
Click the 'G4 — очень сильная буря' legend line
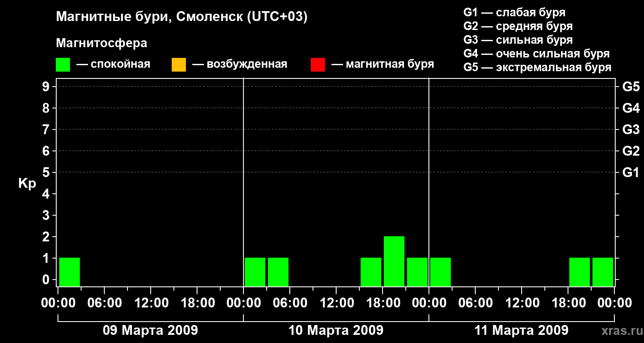[537, 53]
